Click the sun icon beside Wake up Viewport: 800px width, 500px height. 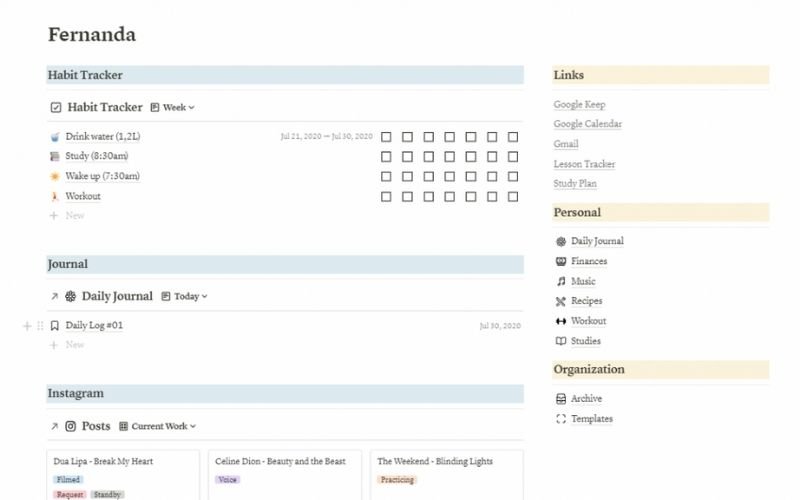click(x=55, y=177)
